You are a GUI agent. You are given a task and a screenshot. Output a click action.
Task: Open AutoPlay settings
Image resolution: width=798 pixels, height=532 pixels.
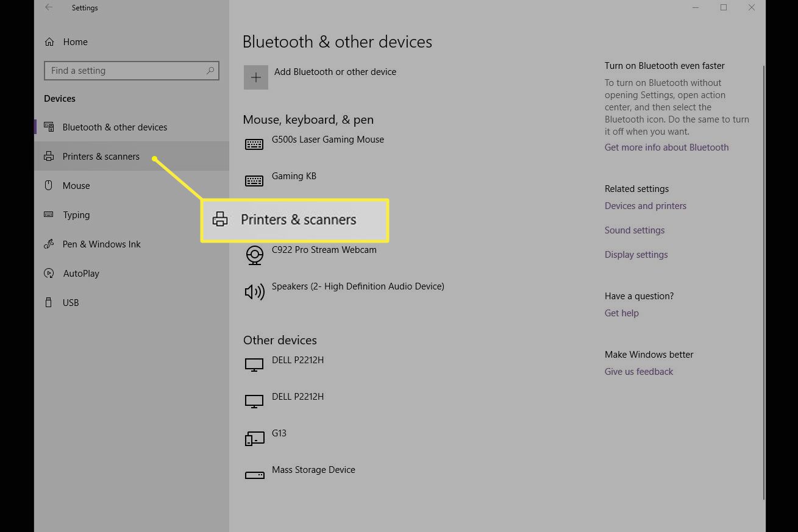tap(132, 273)
